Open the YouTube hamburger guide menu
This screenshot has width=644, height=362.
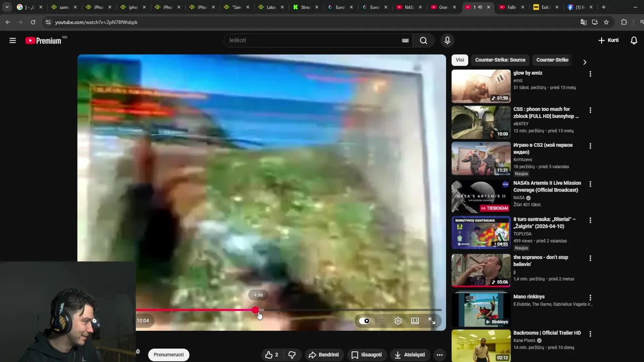click(x=13, y=40)
